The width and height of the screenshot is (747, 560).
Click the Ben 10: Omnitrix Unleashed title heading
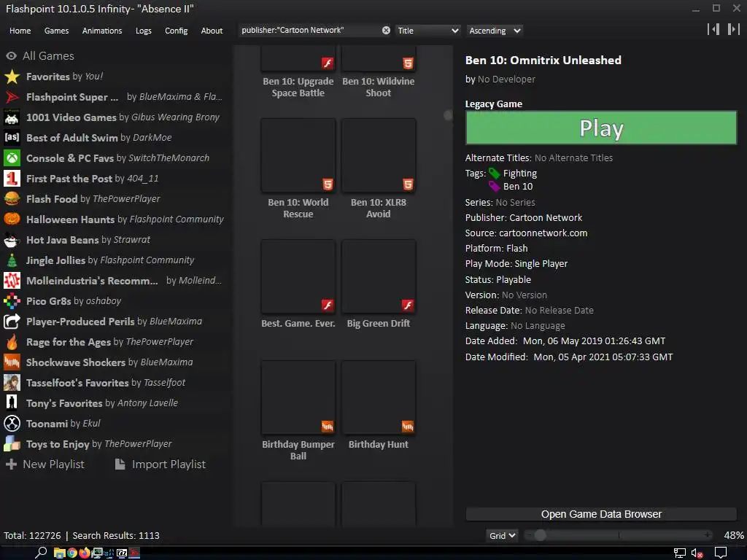[x=543, y=60]
